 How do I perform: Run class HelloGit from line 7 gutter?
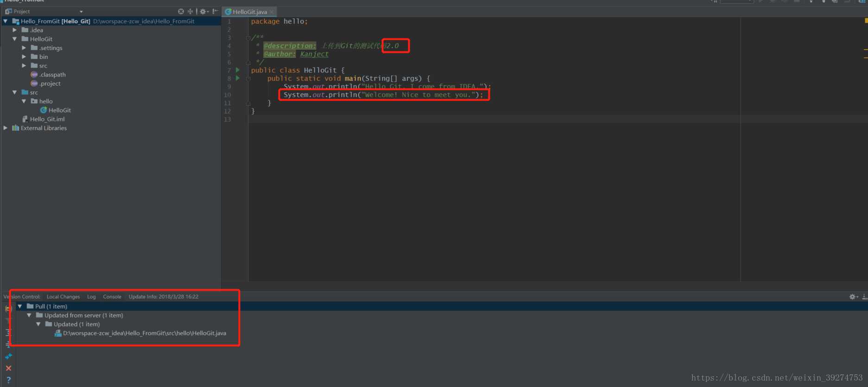click(x=238, y=70)
